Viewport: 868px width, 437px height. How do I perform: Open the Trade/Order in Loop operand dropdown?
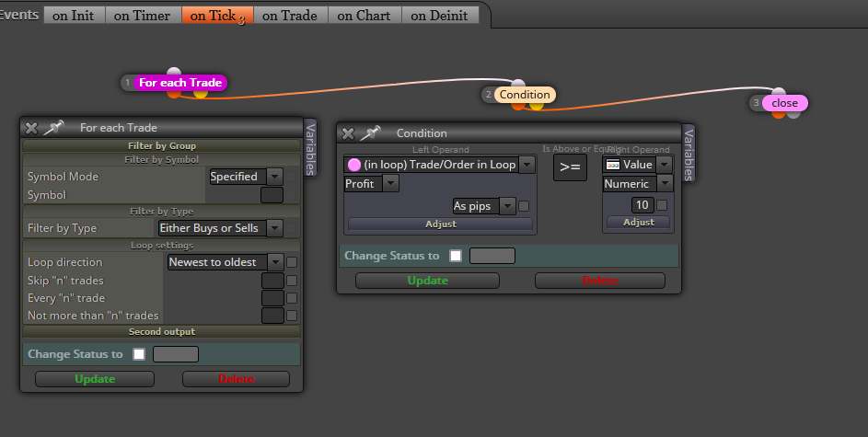[439, 165]
